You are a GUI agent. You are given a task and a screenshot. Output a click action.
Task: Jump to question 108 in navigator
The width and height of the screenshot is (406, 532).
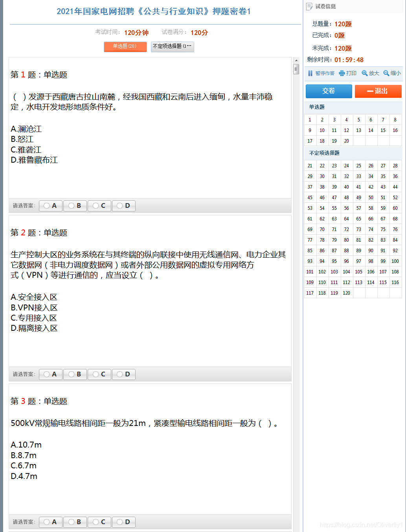(x=395, y=272)
